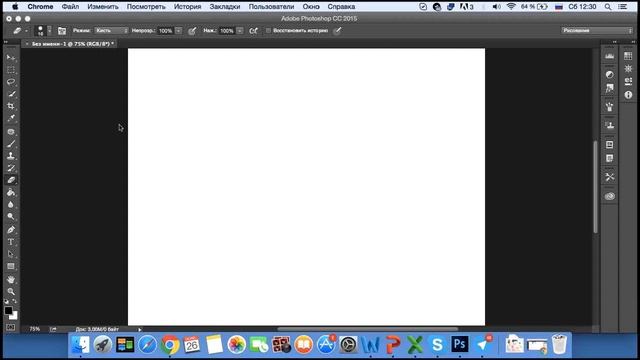Select the Pen tool
Viewport: 640px width, 360px height.
[11, 230]
